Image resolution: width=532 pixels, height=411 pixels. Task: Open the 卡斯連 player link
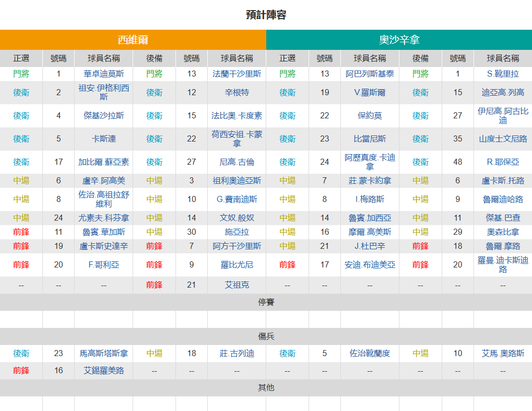click(103, 139)
